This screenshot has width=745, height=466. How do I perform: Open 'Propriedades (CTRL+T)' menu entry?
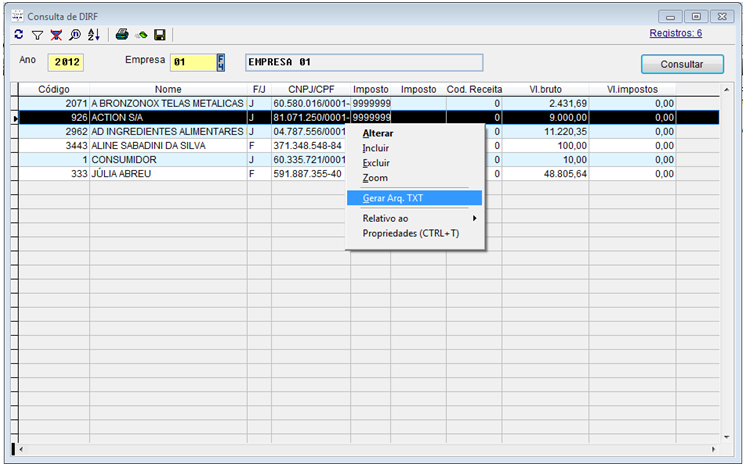coord(410,233)
